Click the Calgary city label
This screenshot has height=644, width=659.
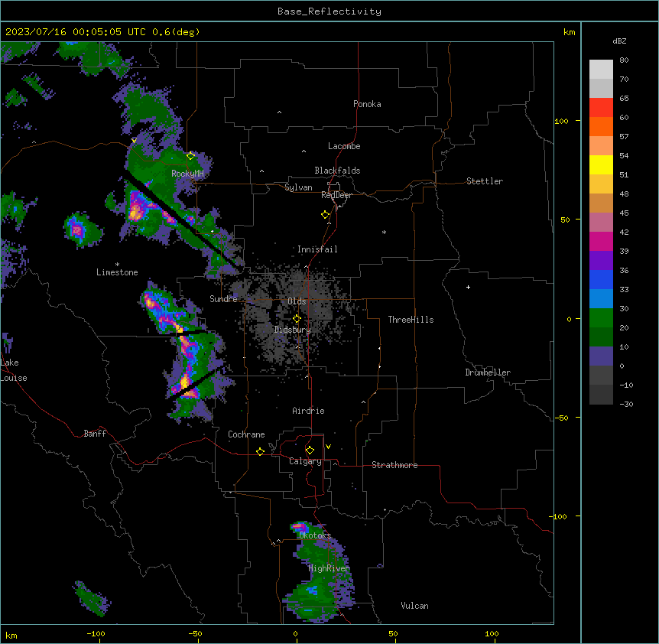coord(306,461)
